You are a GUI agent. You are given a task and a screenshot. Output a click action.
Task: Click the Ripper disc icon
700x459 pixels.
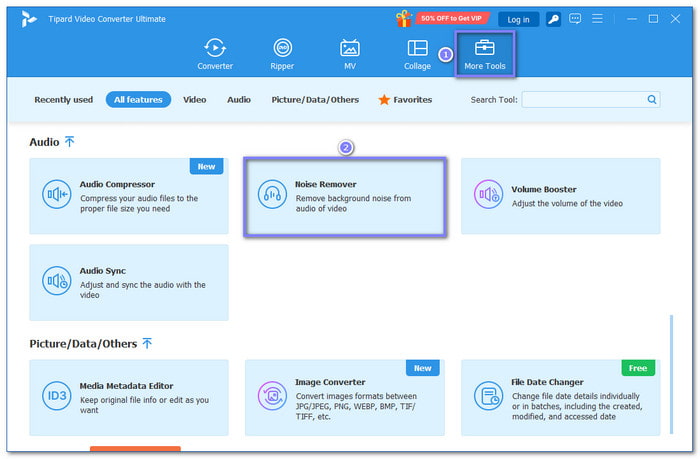282,48
